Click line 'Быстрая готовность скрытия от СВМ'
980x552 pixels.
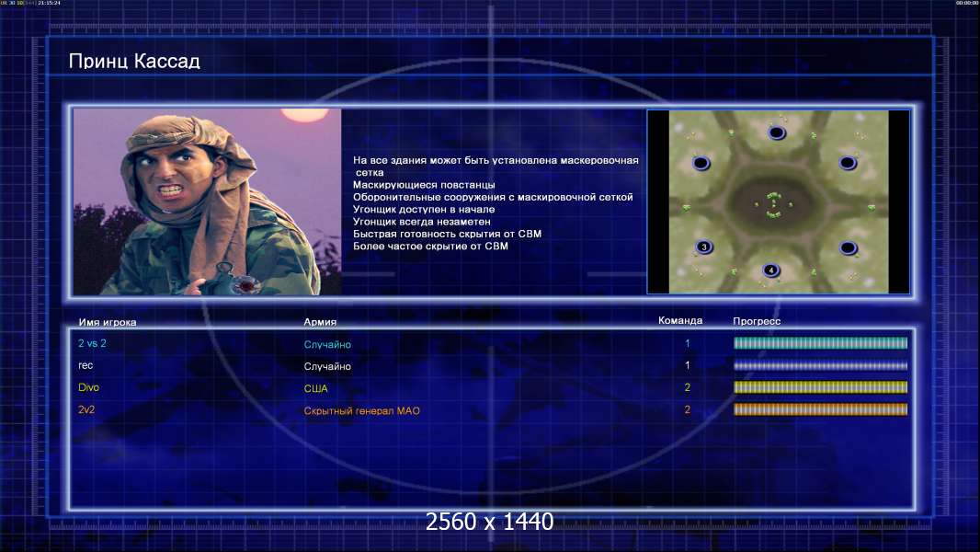coord(448,234)
